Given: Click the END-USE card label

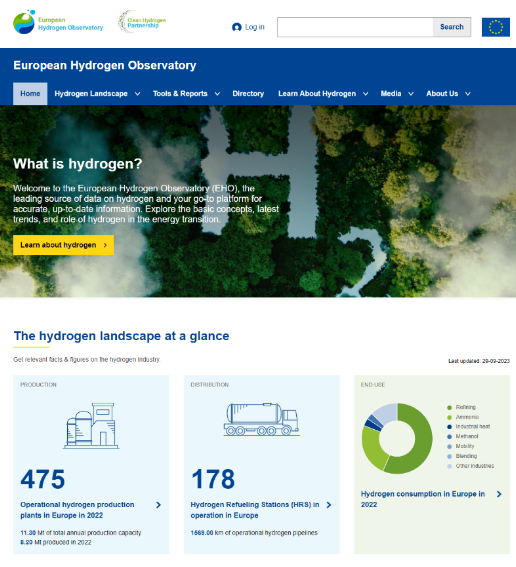Looking at the screenshot, I should coord(373,385).
